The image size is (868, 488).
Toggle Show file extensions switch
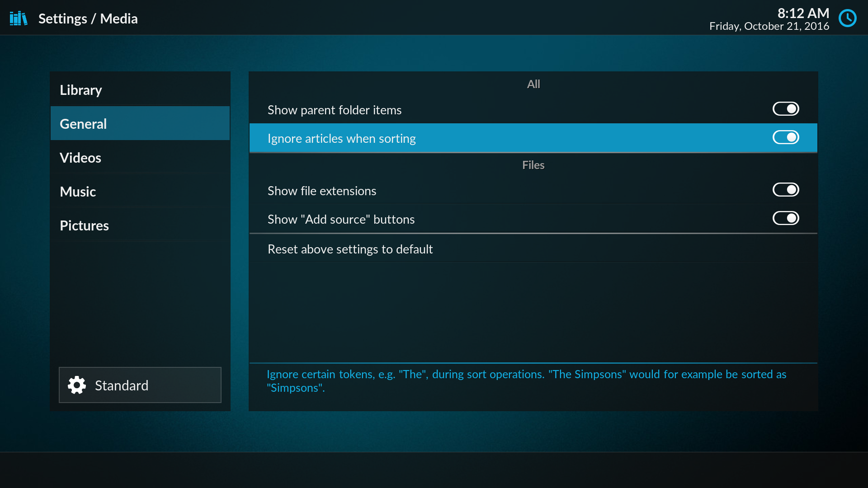[x=786, y=190]
